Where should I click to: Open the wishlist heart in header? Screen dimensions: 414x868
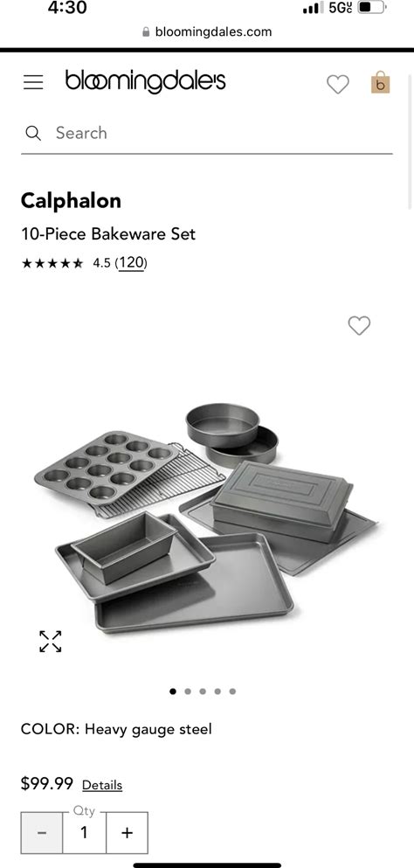point(338,84)
